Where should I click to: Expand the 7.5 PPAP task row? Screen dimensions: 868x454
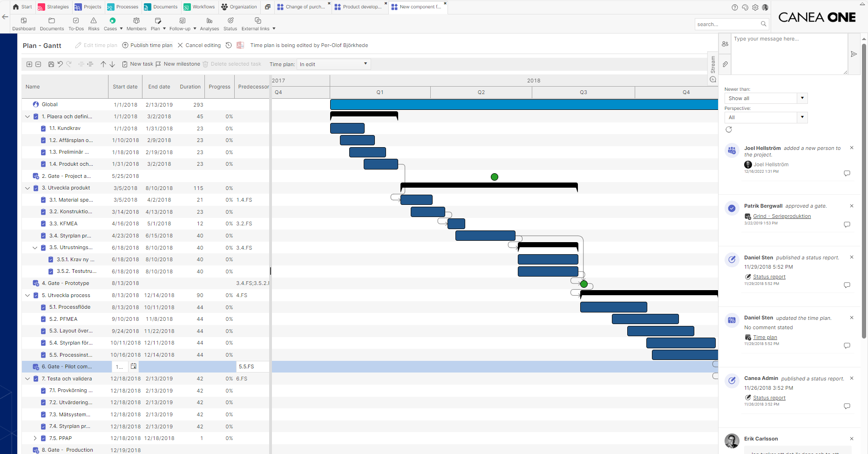[x=35, y=438]
